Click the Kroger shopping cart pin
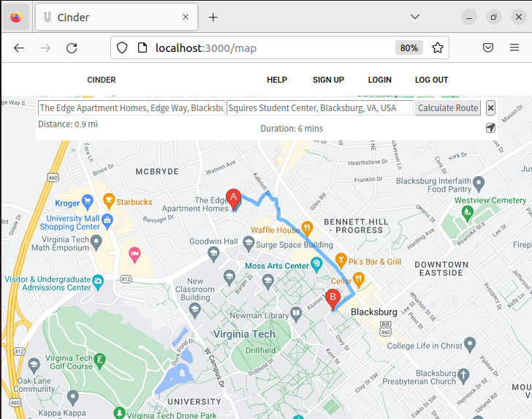Viewport: 532px width, 419px height. (88, 202)
